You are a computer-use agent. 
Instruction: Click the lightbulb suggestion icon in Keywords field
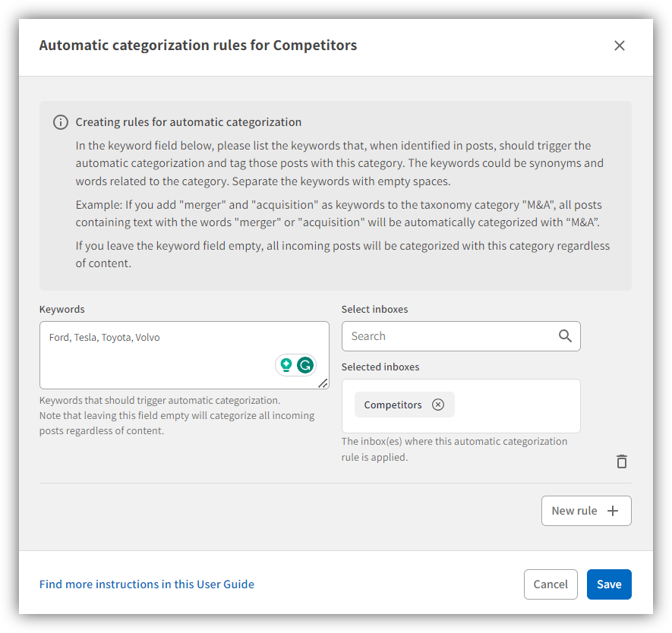(286, 365)
